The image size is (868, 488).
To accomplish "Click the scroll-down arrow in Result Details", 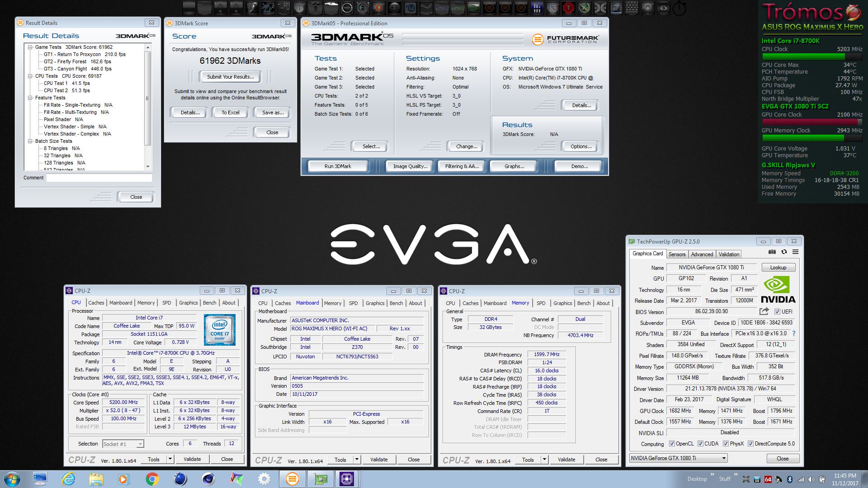I will (x=147, y=167).
